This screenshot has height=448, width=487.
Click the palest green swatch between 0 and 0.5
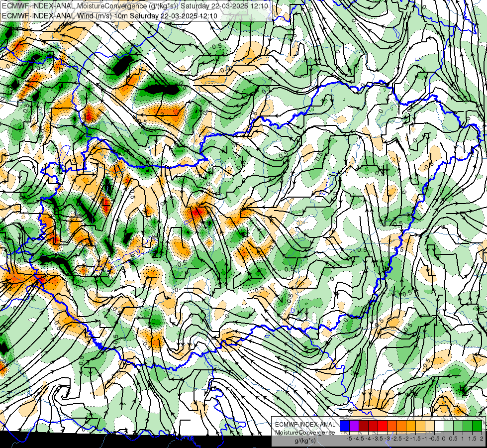pos(449,426)
